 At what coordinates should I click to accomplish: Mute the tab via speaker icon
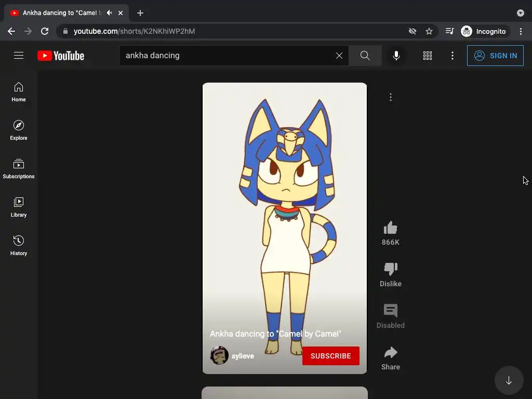click(109, 13)
